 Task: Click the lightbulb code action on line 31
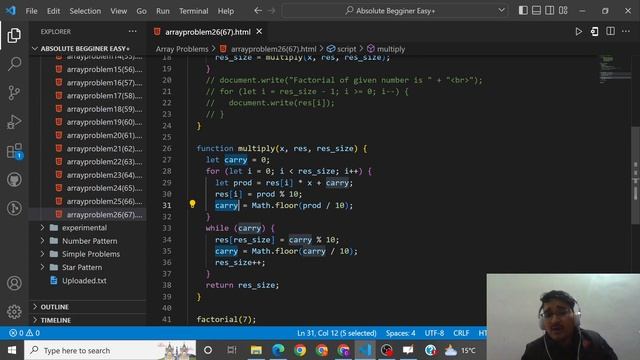click(192, 204)
